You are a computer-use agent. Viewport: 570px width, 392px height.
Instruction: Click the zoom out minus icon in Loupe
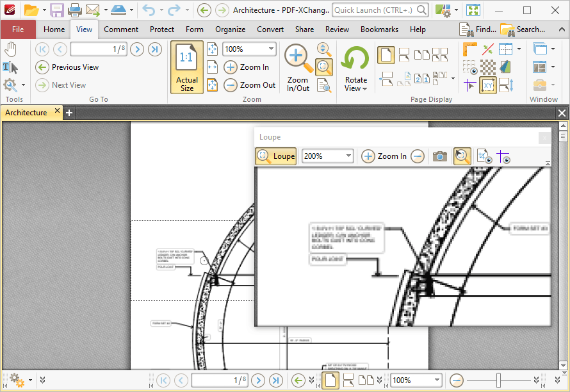[x=418, y=156]
